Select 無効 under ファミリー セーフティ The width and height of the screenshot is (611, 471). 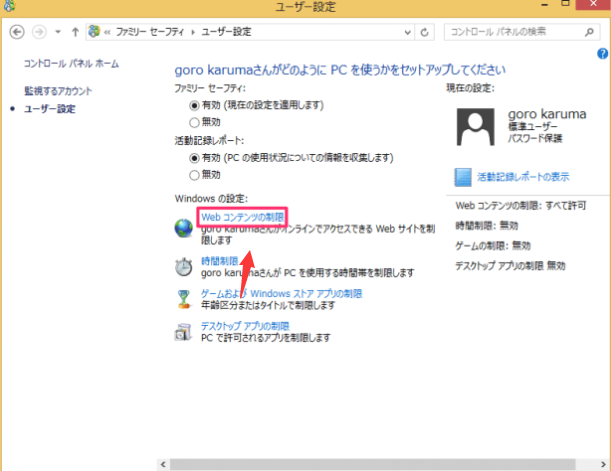coord(194,123)
